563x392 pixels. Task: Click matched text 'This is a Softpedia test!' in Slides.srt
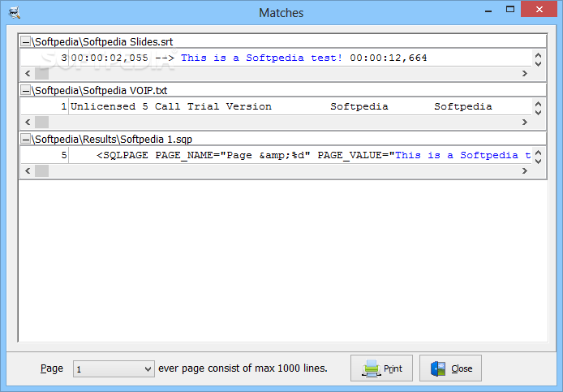coord(262,58)
